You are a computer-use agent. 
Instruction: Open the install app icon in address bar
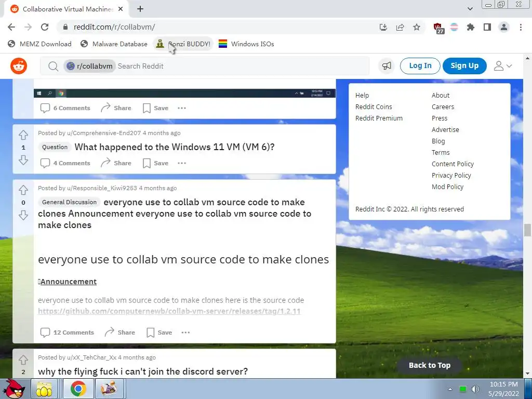[383, 27]
